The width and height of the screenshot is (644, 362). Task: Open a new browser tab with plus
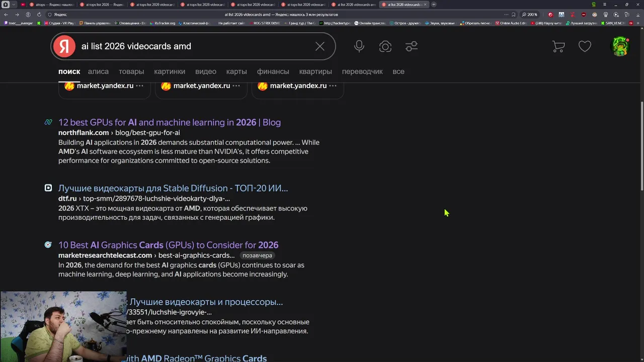click(434, 5)
